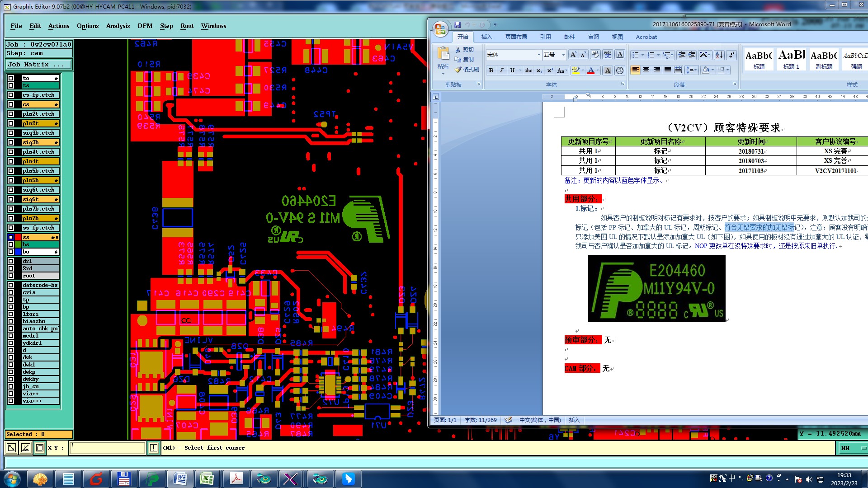Open the DFM menu in Graphic Editor
The width and height of the screenshot is (868, 488).
click(x=145, y=26)
